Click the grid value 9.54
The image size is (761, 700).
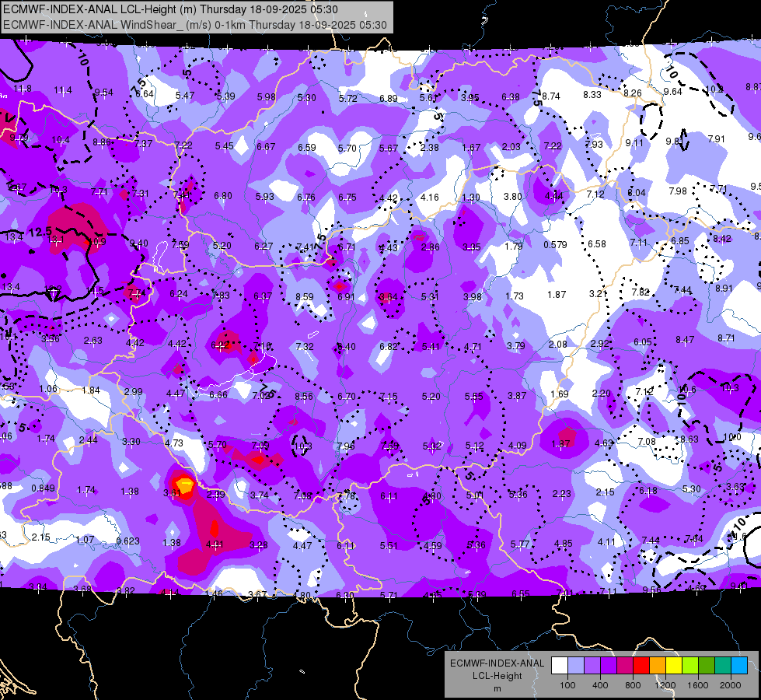coord(103,93)
